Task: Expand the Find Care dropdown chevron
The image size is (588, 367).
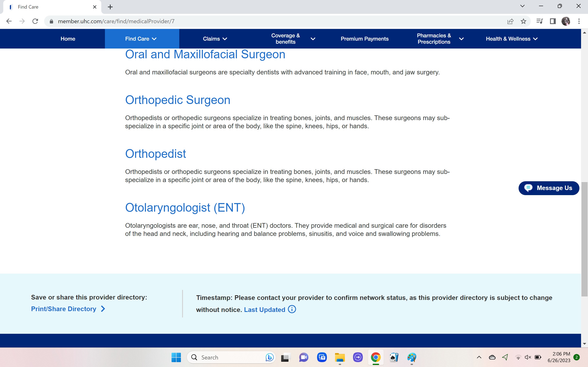Action: 154,39
